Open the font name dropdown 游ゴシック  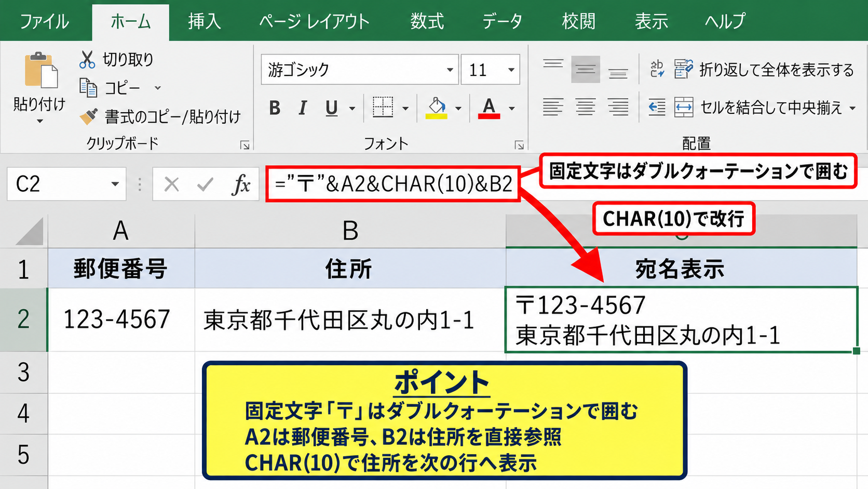(450, 70)
